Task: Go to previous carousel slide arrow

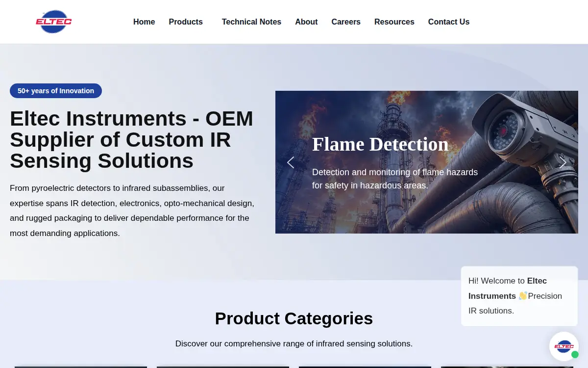Action: [291, 162]
